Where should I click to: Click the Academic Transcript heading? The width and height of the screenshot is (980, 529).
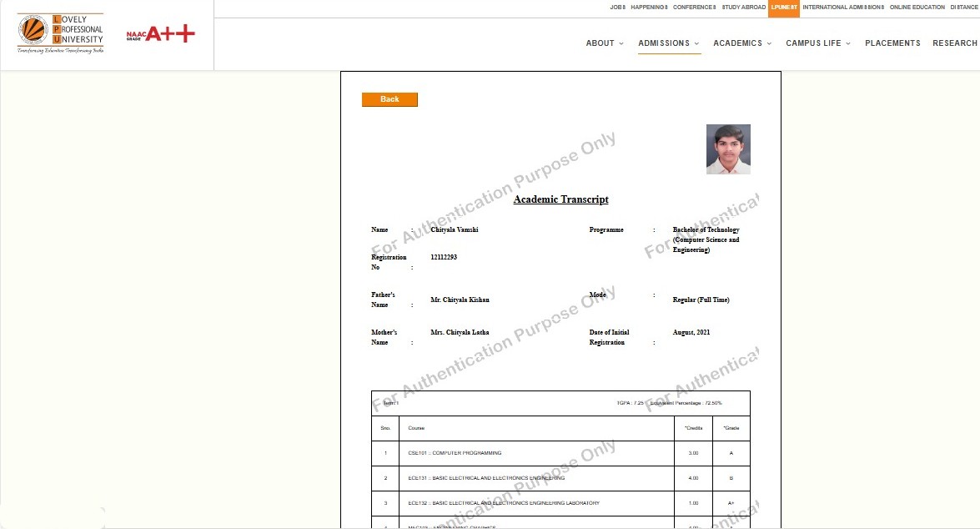click(560, 199)
